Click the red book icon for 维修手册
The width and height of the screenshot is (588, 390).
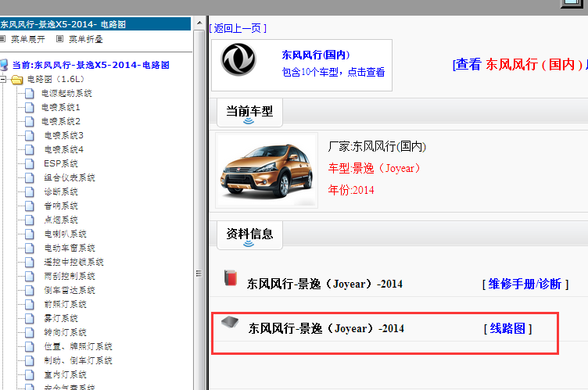click(231, 278)
